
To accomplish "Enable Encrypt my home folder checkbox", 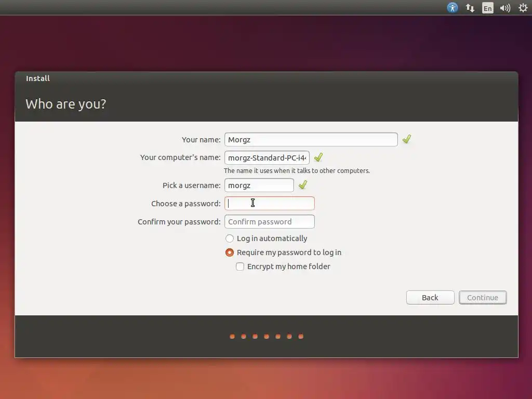I will [240, 267].
